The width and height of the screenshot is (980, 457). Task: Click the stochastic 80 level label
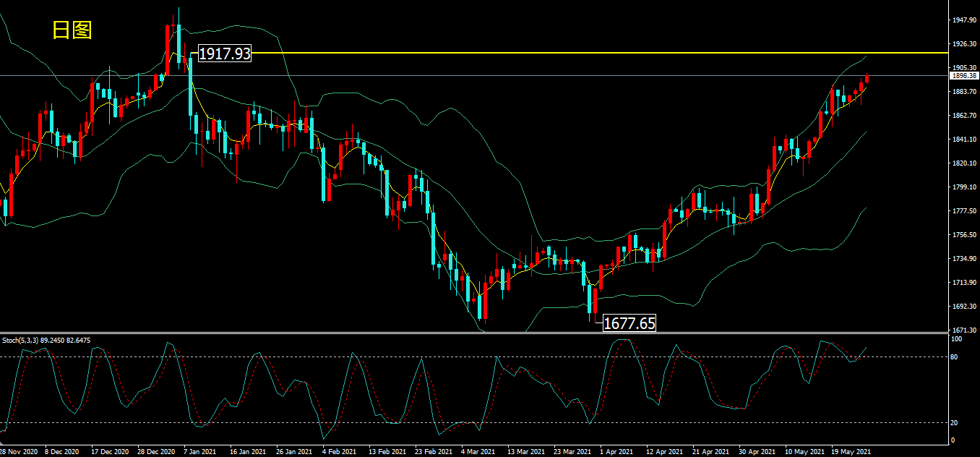pyautogui.click(x=955, y=357)
